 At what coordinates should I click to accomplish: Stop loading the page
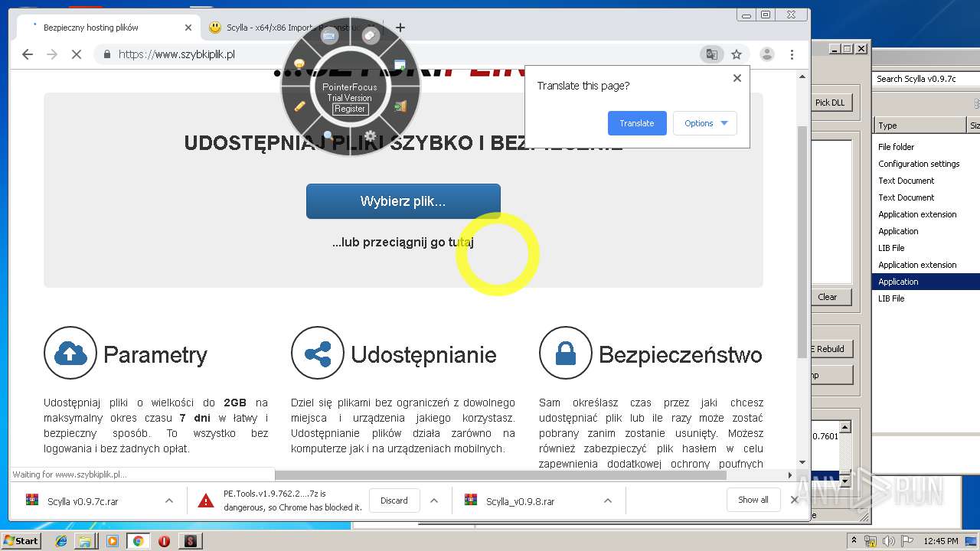[x=77, y=54]
